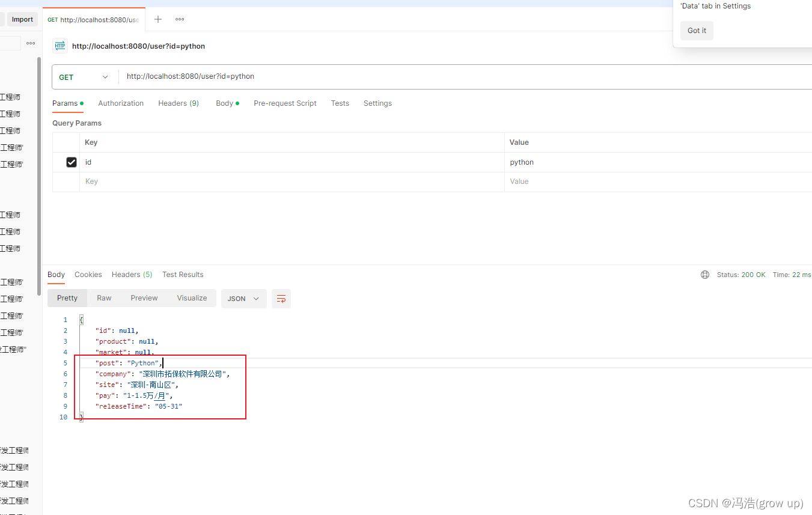This screenshot has width=812, height=515.
Task: Switch response view to Raw
Action: pyautogui.click(x=104, y=298)
